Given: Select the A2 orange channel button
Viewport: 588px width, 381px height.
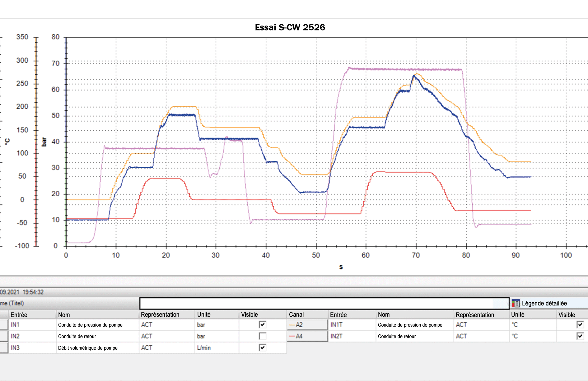Looking at the screenshot, I should click(x=307, y=325).
